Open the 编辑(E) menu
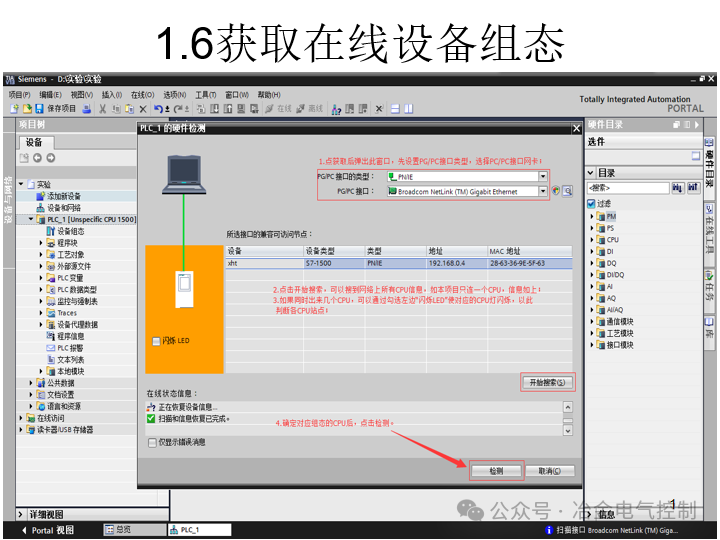720x540 pixels. click(50, 95)
